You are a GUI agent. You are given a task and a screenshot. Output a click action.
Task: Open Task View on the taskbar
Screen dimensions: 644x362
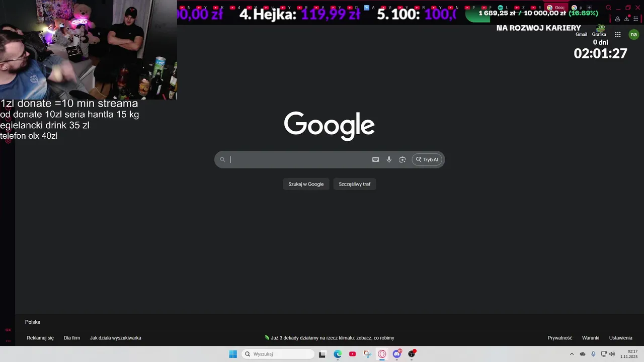point(323,354)
